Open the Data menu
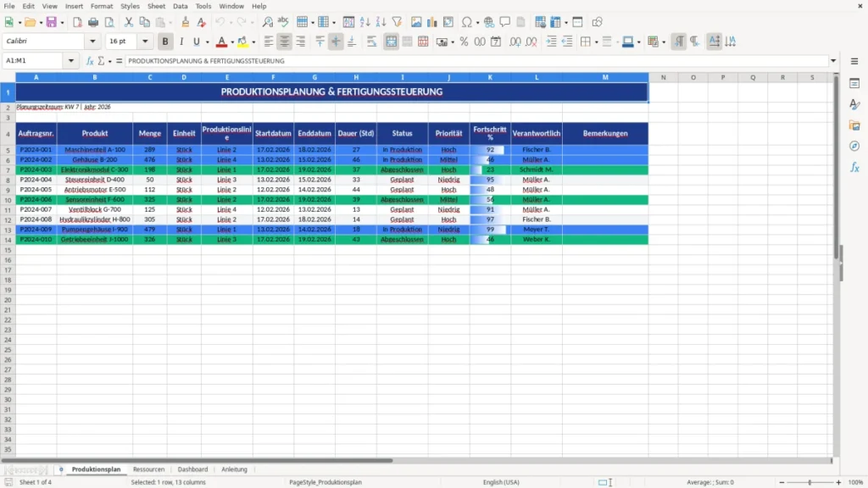 pos(180,6)
